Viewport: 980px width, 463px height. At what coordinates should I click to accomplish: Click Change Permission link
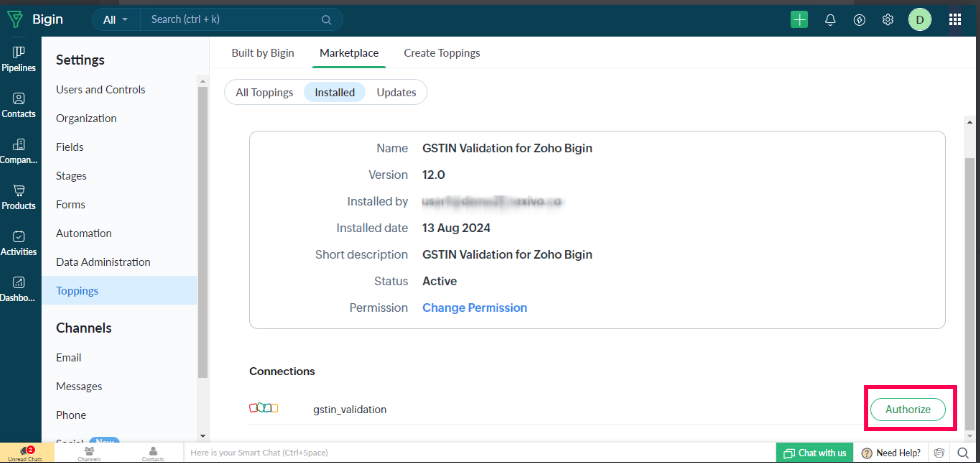475,307
